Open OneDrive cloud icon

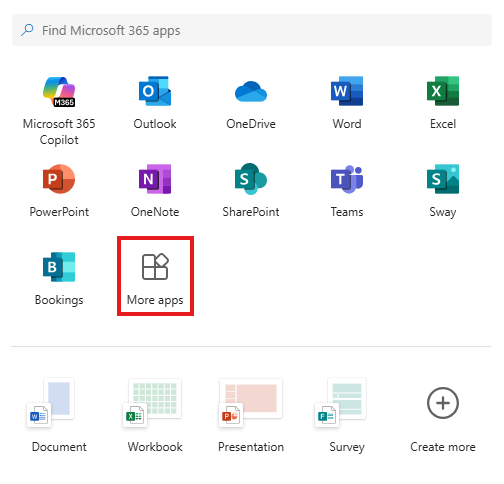pos(251,91)
